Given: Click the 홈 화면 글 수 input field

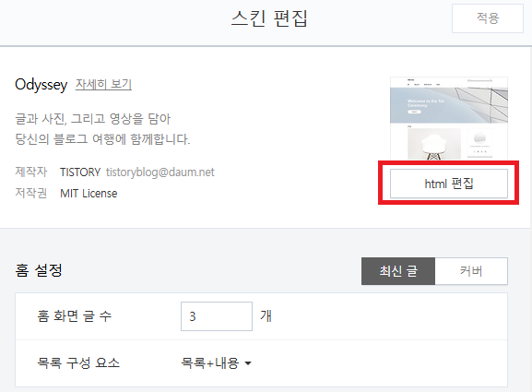Looking at the screenshot, I should 217,316.
